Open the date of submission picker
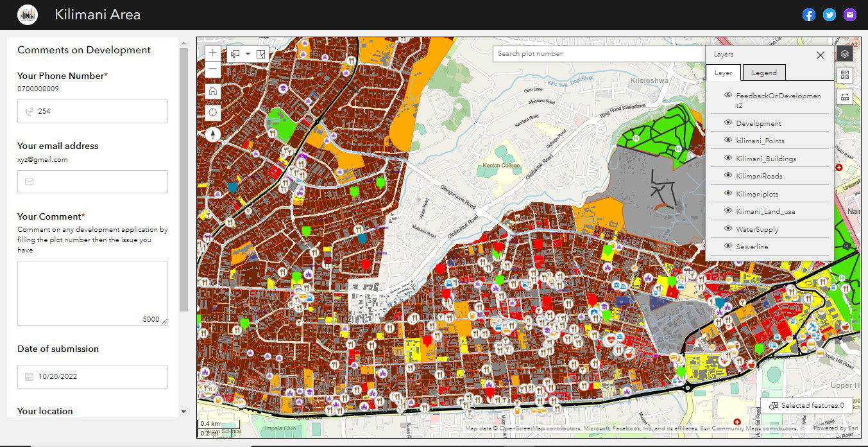The width and height of the screenshot is (868, 447). [x=92, y=376]
